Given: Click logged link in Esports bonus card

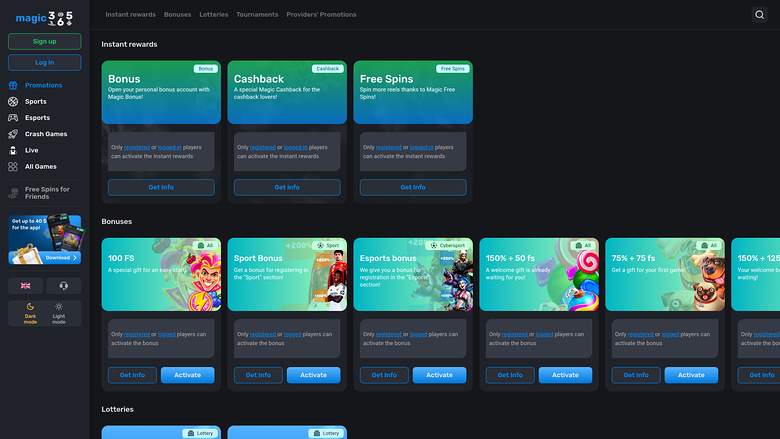Looking at the screenshot, I should click(418, 334).
